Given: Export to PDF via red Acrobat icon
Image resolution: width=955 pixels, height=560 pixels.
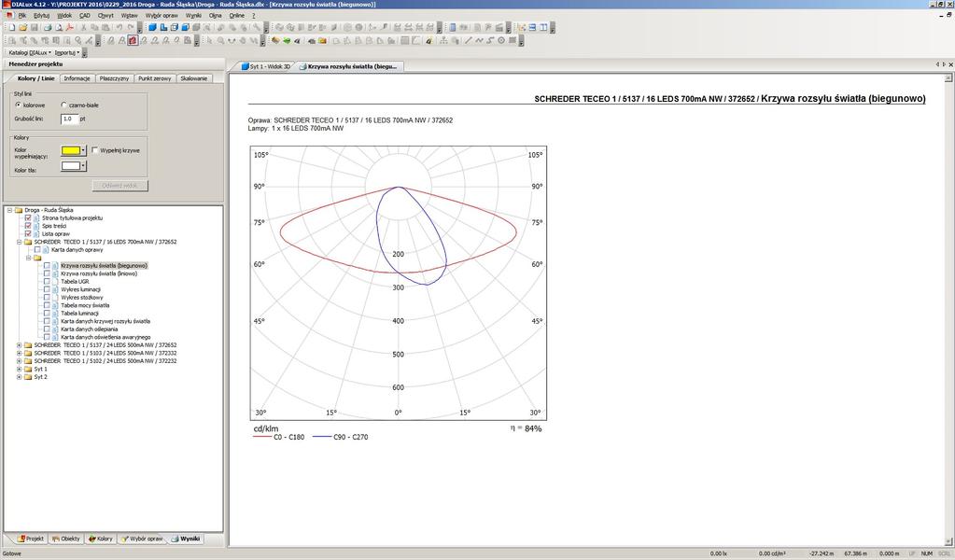Looking at the screenshot, I should click(70, 27).
